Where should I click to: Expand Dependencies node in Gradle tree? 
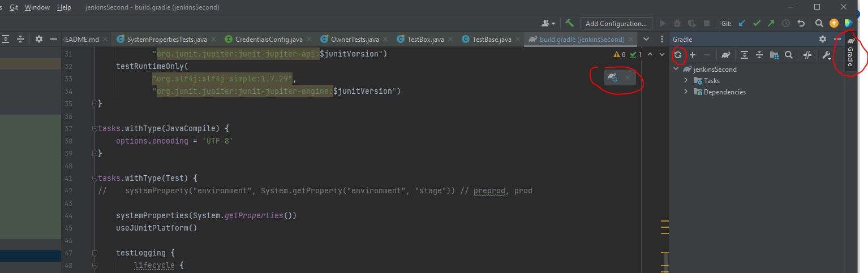686,92
